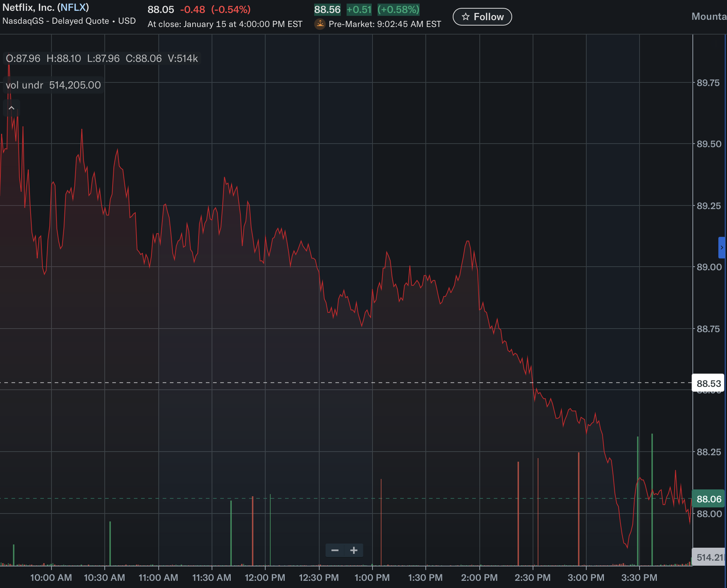Expand the blue side panel arrow
Viewport: 727px width, 588px height.
point(722,248)
